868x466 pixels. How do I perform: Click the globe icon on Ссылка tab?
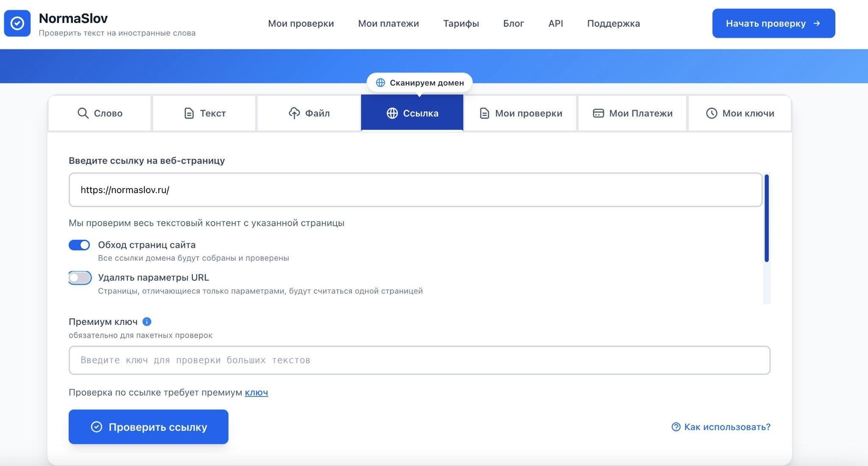point(392,113)
